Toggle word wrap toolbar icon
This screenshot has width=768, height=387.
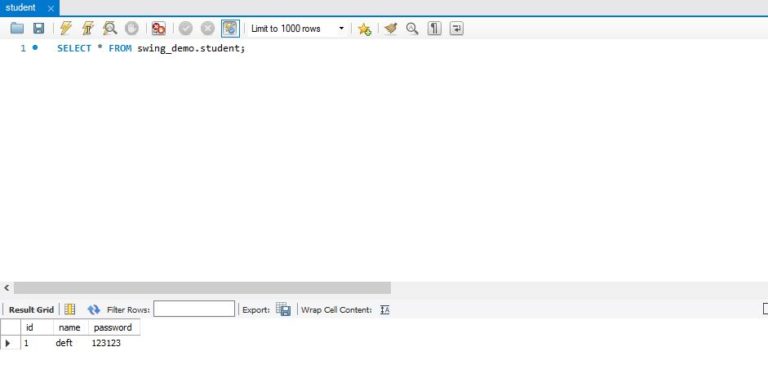[x=456, y=28]
